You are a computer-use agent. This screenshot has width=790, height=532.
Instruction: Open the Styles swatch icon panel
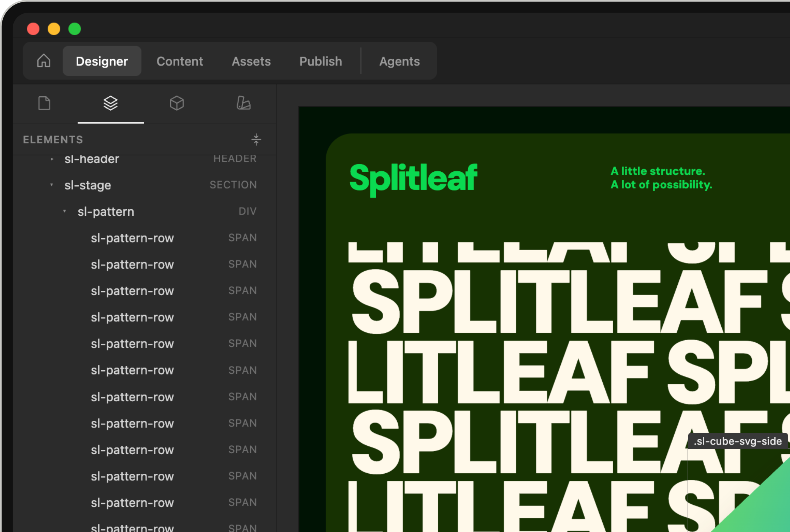click(243, 103)
